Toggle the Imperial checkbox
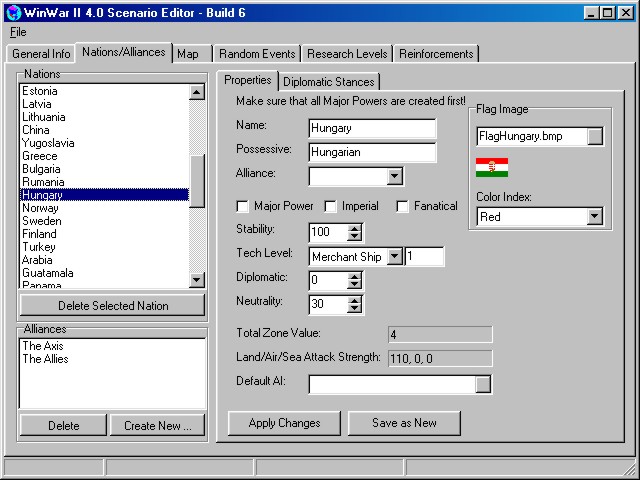The image size is (640, 480). (x=330, y=206)
